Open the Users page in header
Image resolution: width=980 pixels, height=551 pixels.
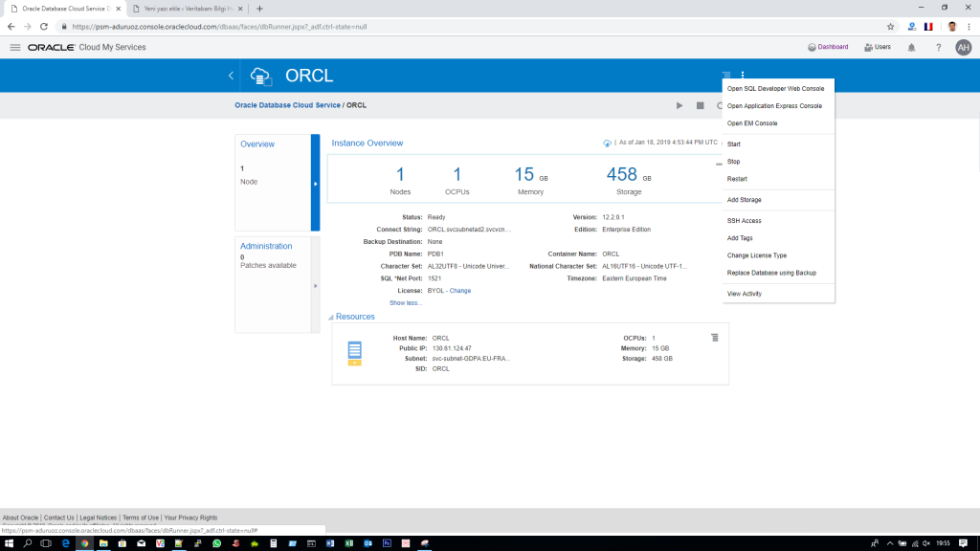[878, 47]
